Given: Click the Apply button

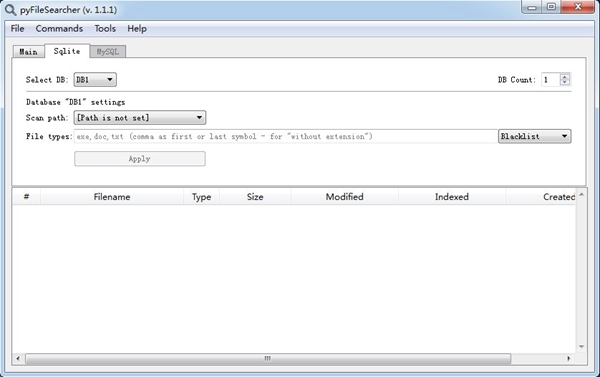Looking at the screenshot, I should tap(140, 159).
